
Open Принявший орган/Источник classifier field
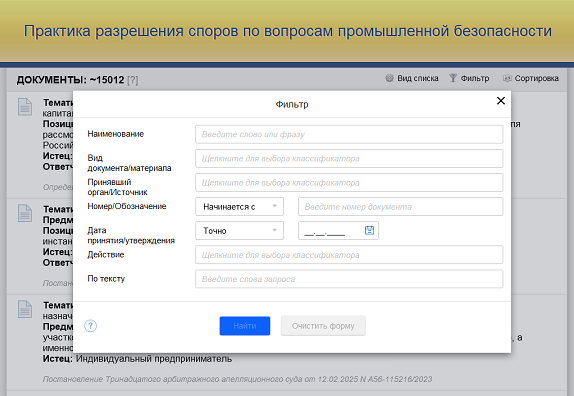[x=349, y=183]
